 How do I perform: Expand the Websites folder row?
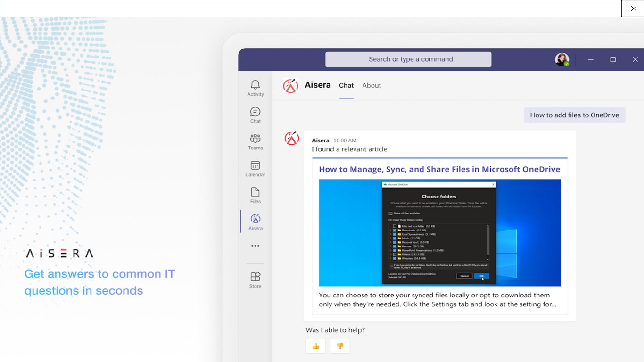[x=390, y=258]
